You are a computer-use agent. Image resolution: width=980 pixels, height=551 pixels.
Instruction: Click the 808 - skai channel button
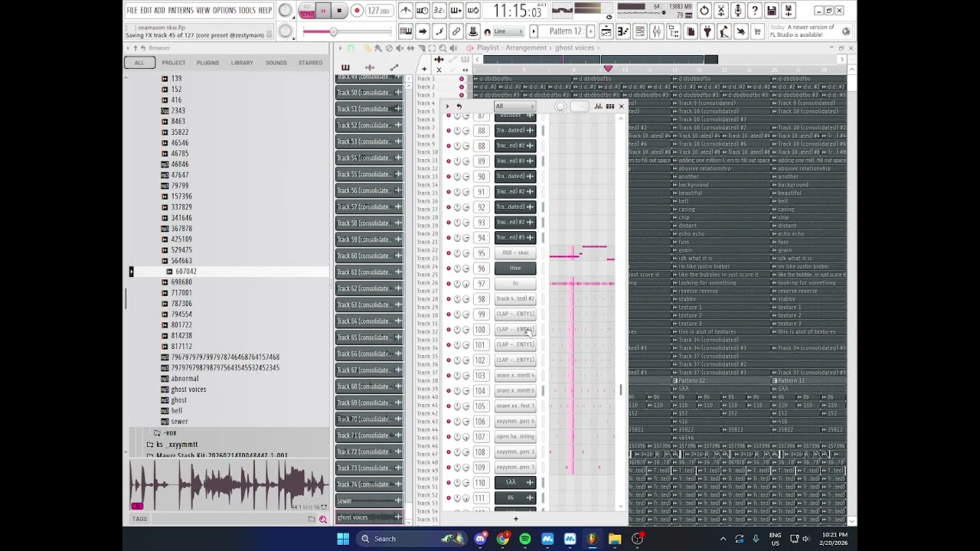click(515, 253)
